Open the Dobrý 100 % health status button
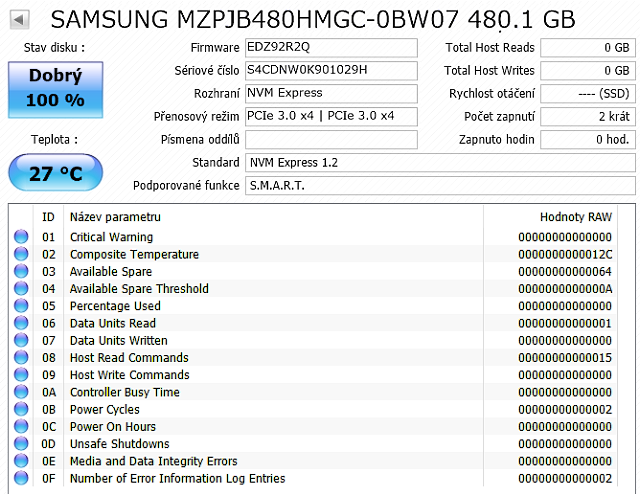The width and height of the screenshot is (640, 494). coord(56,90)
